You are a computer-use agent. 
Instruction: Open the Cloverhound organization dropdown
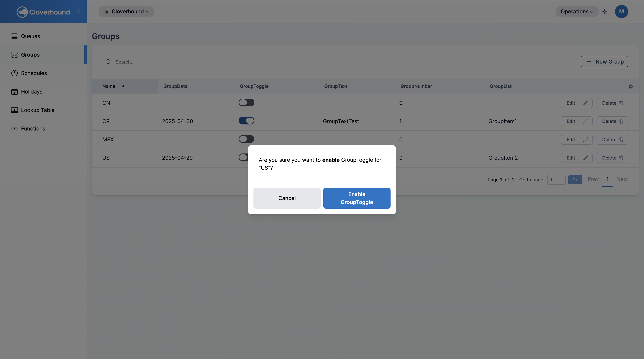point(126,12)
